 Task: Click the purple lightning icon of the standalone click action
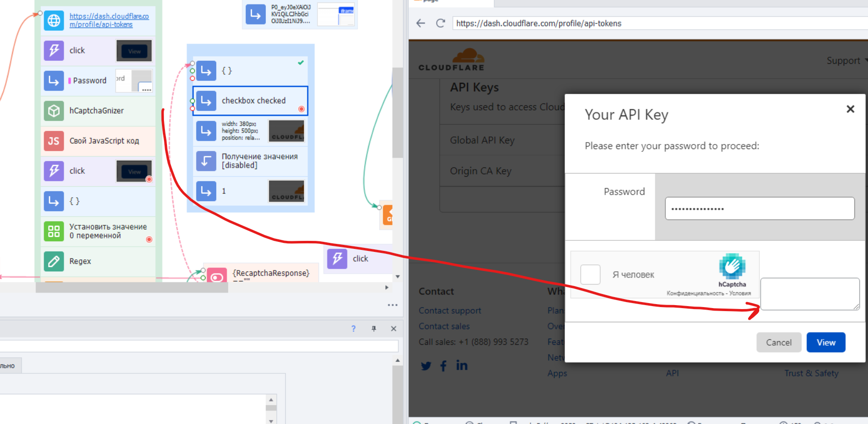(337, 259)
